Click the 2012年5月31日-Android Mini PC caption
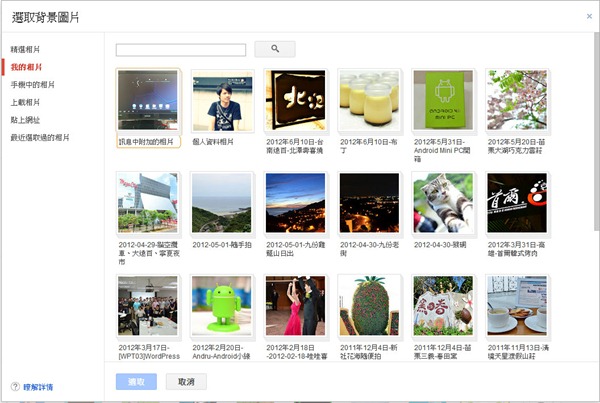This screenshot has height=403, width=600. (x=442, y=150)
